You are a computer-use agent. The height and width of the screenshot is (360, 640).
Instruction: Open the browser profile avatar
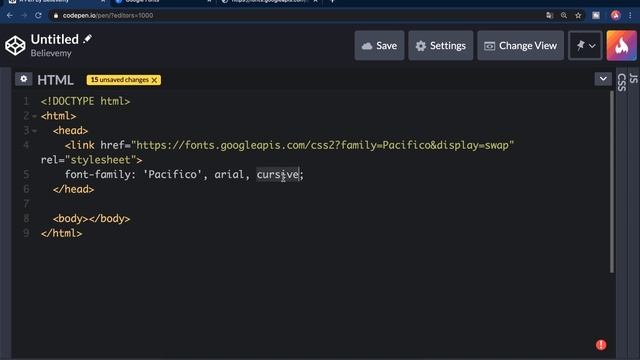616,16
